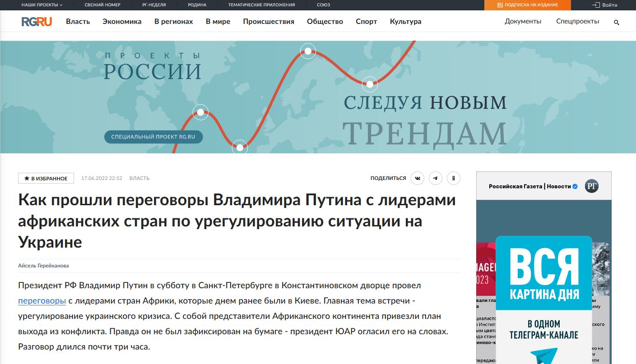
Task: Open author Айсель Герейханова page
Action: [43, 266]
